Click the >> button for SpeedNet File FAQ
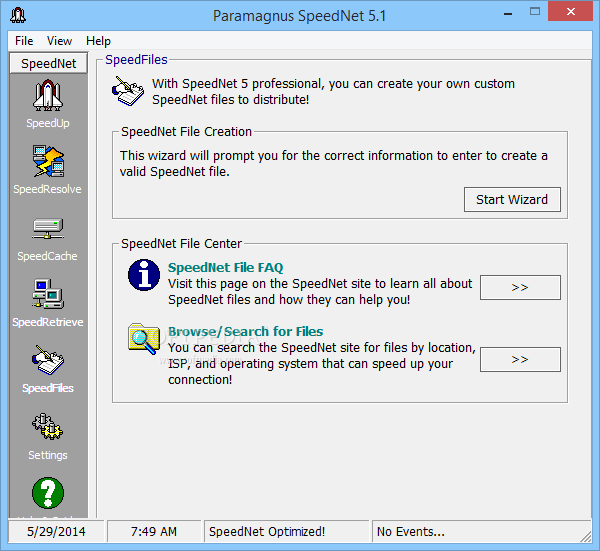The height and width of the screenshot is (551, 600). point(520,287)
